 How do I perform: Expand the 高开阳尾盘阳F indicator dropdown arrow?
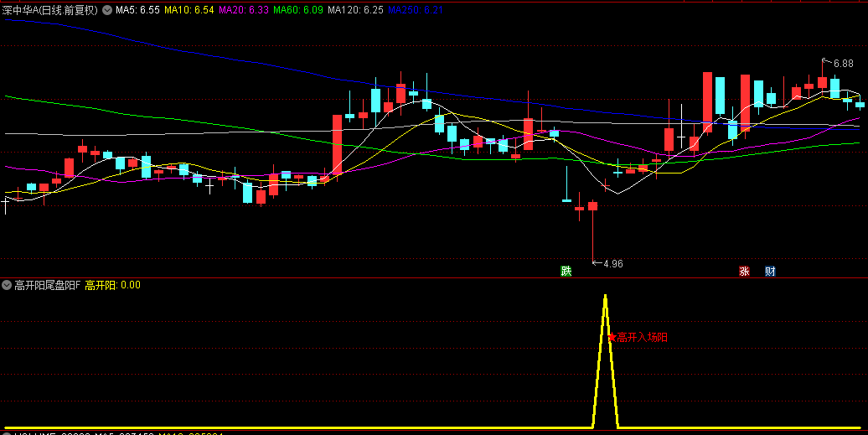pos(7,285)
